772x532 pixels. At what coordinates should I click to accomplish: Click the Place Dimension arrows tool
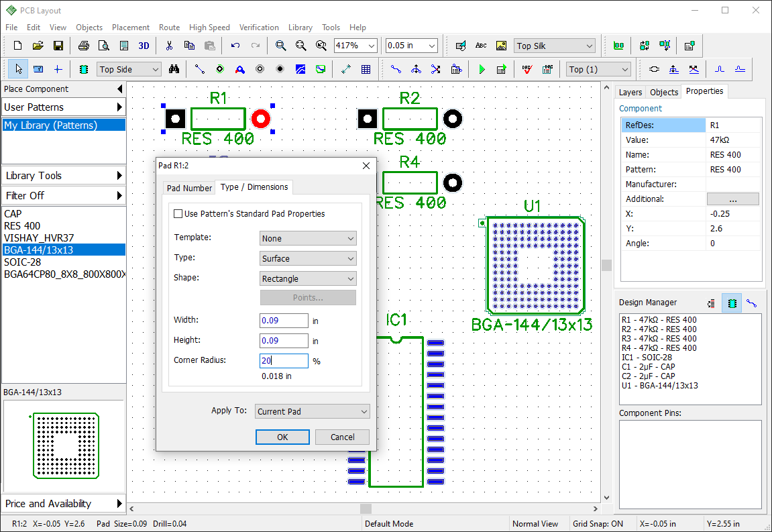345,70
